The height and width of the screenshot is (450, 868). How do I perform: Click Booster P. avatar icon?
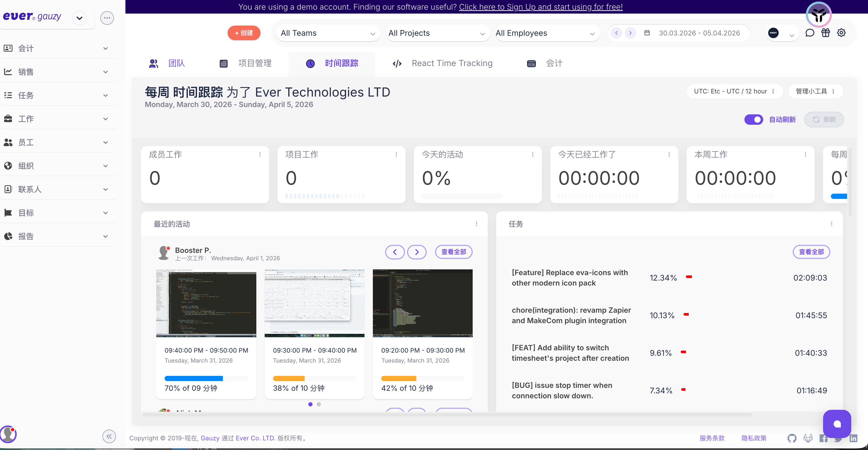pos(164,253)
